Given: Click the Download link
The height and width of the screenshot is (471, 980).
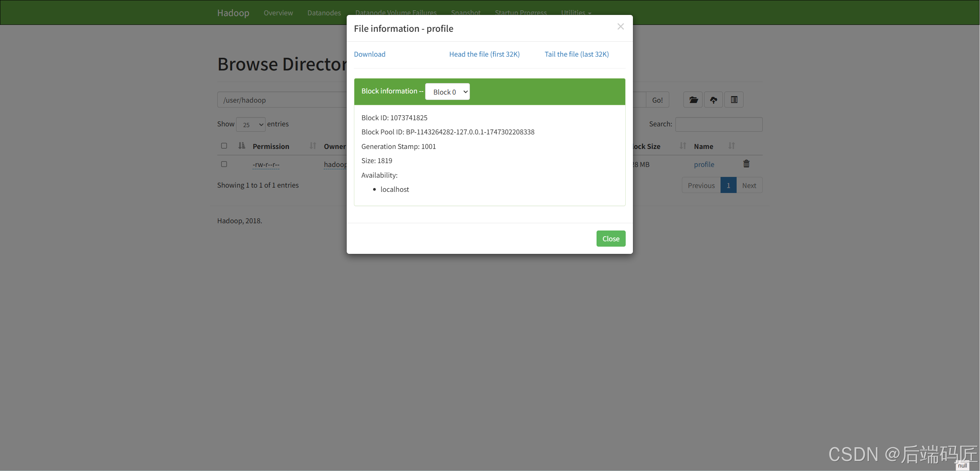Looking at the screenshot, I should [x=369, y=54].
